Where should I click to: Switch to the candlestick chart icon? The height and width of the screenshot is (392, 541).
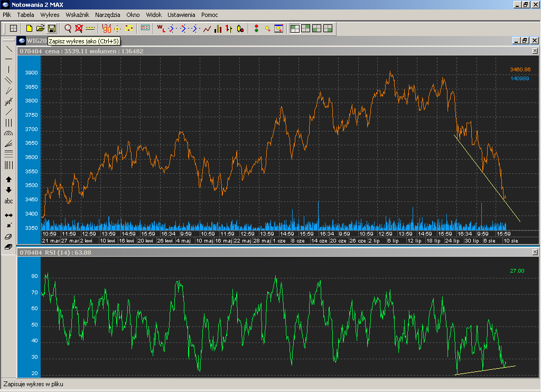(240, 29)
